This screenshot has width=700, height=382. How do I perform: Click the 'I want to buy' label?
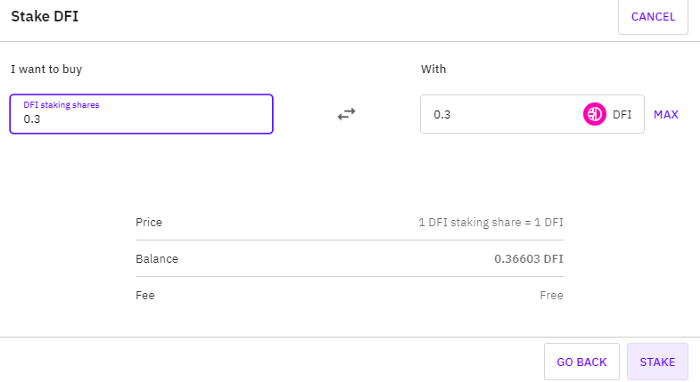[46, 69]
